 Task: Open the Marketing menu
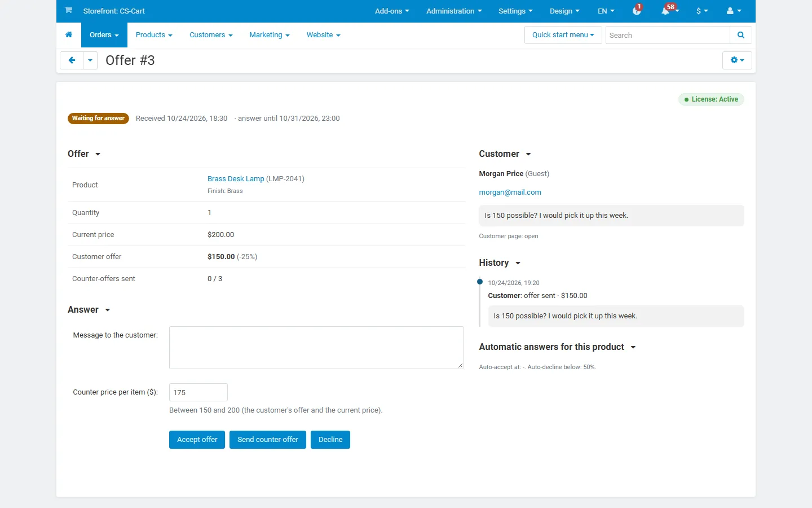270,35
